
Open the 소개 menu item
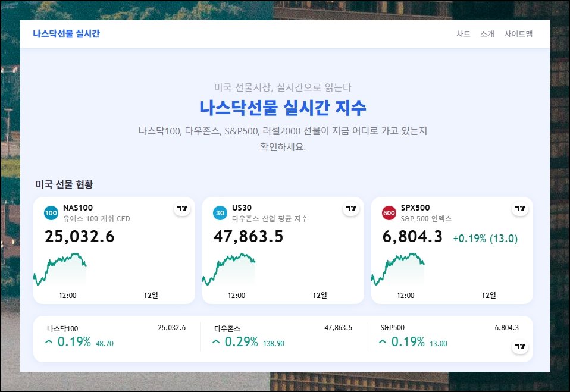487,34
